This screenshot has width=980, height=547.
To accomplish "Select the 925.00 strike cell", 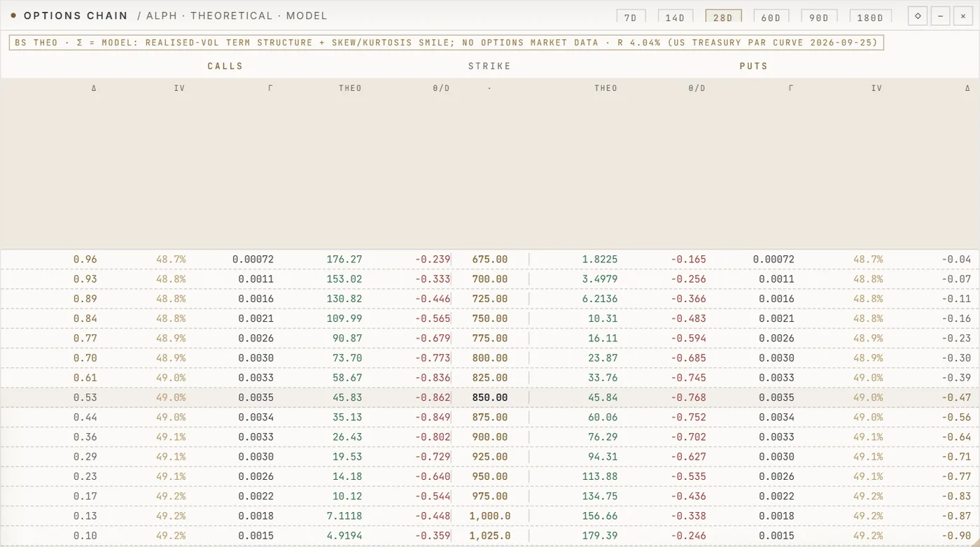I will (489, 457).
